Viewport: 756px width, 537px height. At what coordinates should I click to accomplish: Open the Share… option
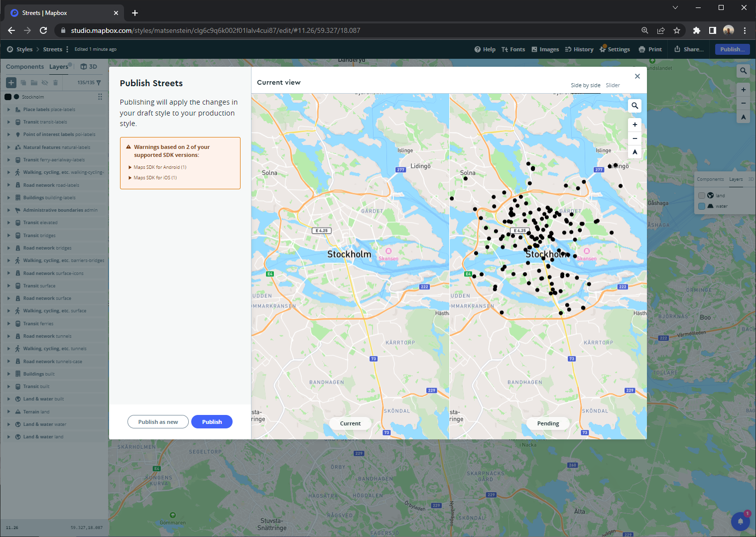click(689, 49)
